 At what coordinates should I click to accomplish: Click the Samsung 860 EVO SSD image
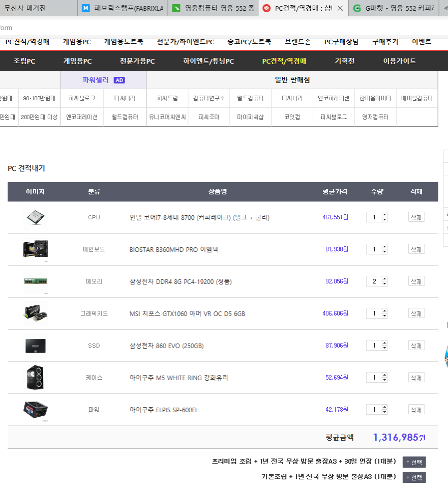[x=36, y=346]
